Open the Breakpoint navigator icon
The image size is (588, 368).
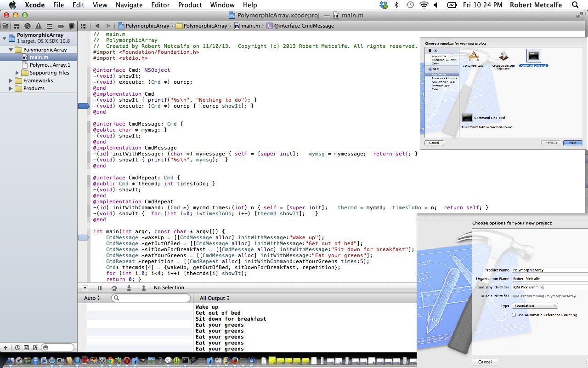60,26
